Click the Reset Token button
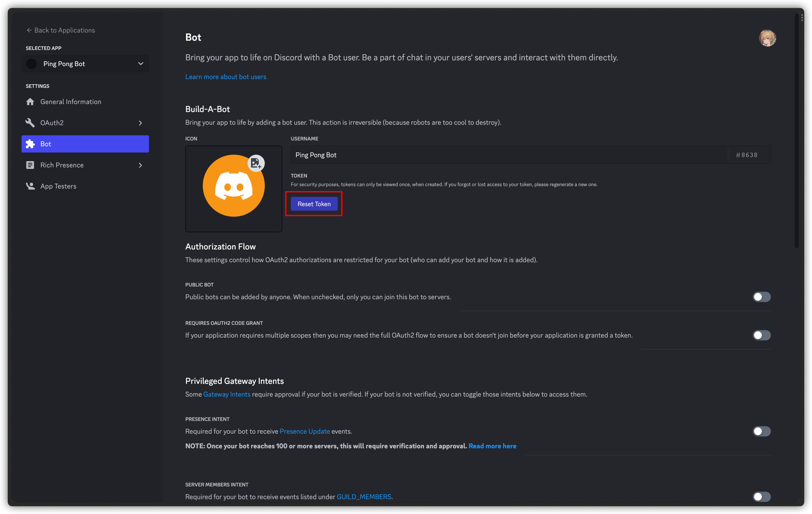812x514 pixels. (314, 204)
